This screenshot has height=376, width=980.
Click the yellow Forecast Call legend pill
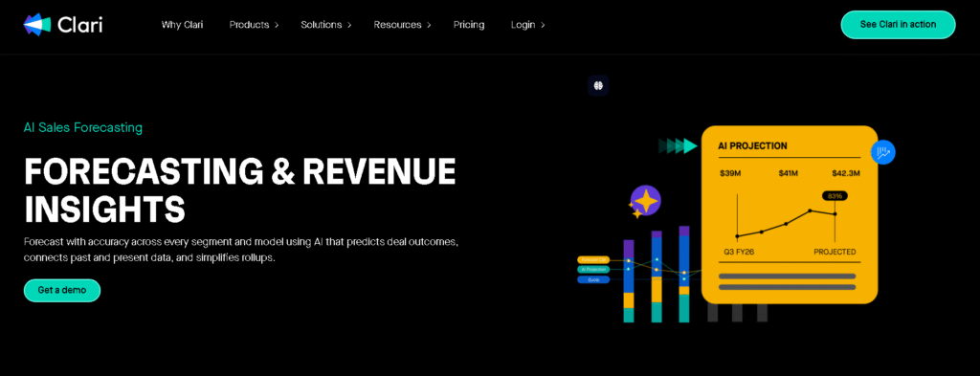click(593, 259)
